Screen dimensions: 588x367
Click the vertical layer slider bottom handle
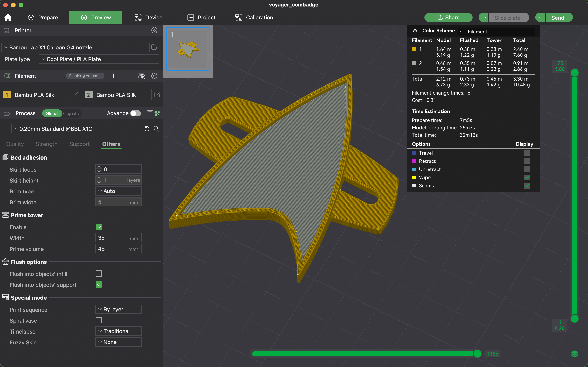[x=575, y=319]
